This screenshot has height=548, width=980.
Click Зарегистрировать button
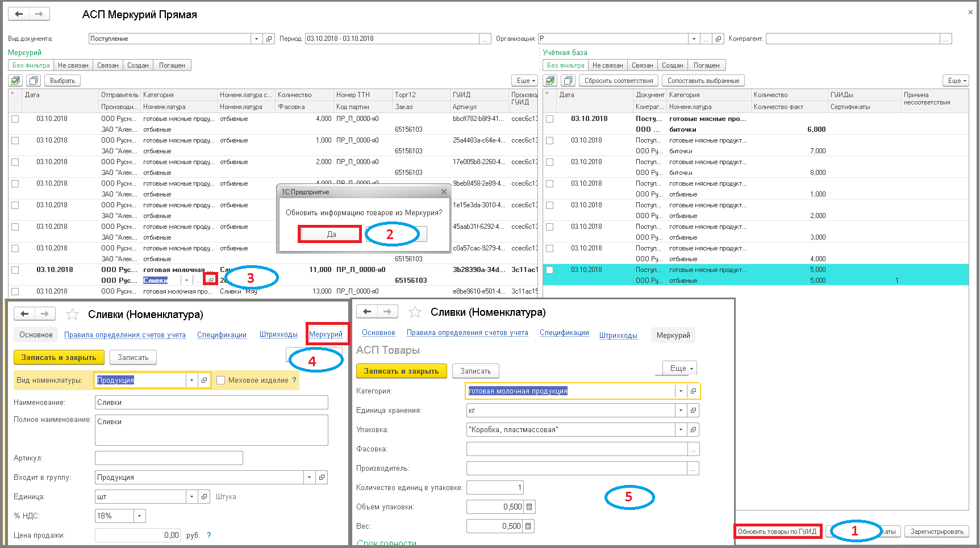(x=937, y=532)
